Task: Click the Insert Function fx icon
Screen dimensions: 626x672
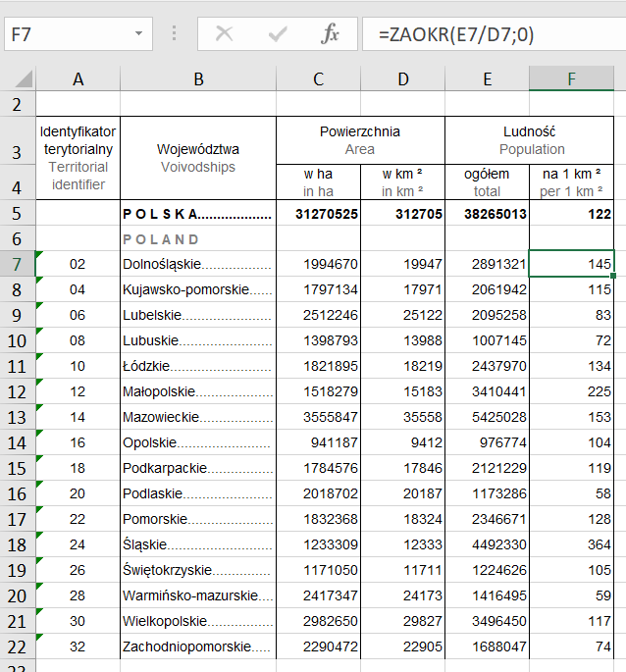Action: pyautogui.click(x=331, y=34)
